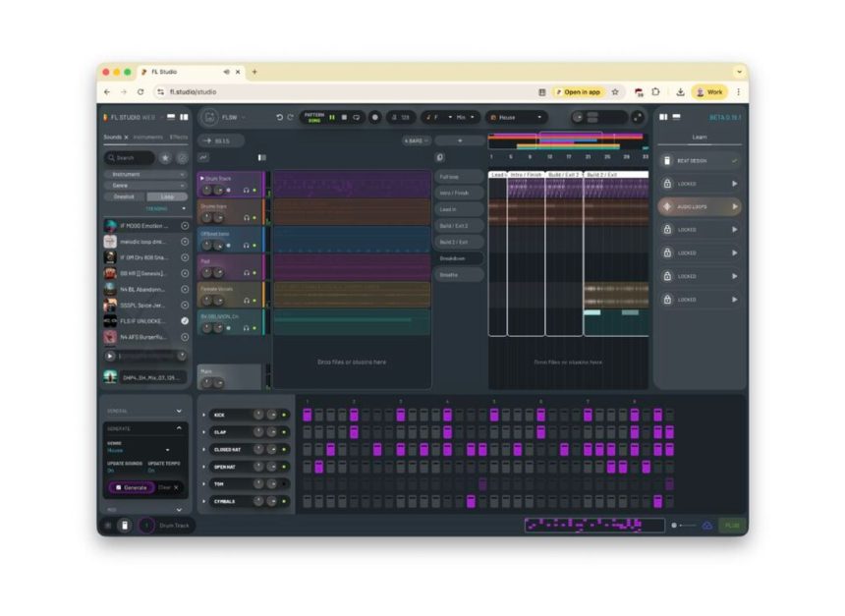
Task: Click the purple Generate button
Action: click(132, 487)
